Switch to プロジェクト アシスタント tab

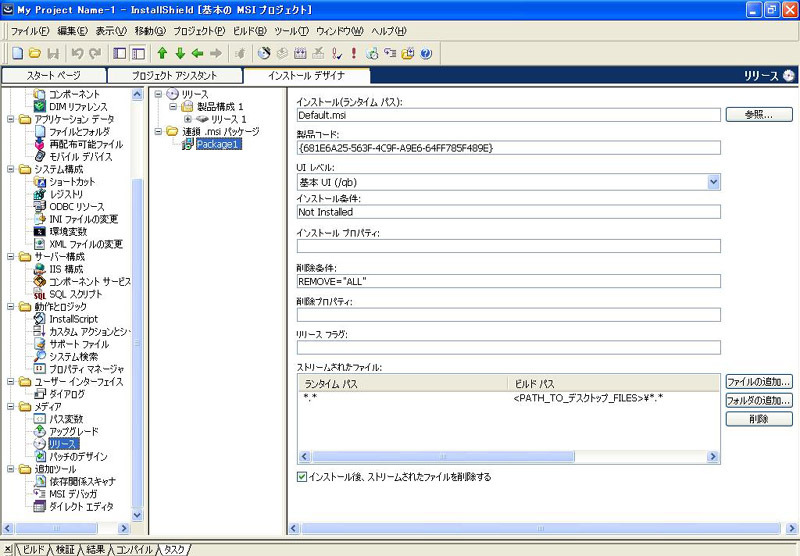click(x=174, y=75)
